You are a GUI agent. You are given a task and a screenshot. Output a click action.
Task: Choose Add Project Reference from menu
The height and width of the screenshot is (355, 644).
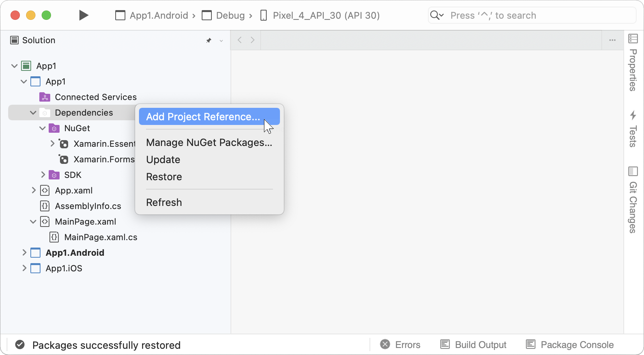[203, 117]
